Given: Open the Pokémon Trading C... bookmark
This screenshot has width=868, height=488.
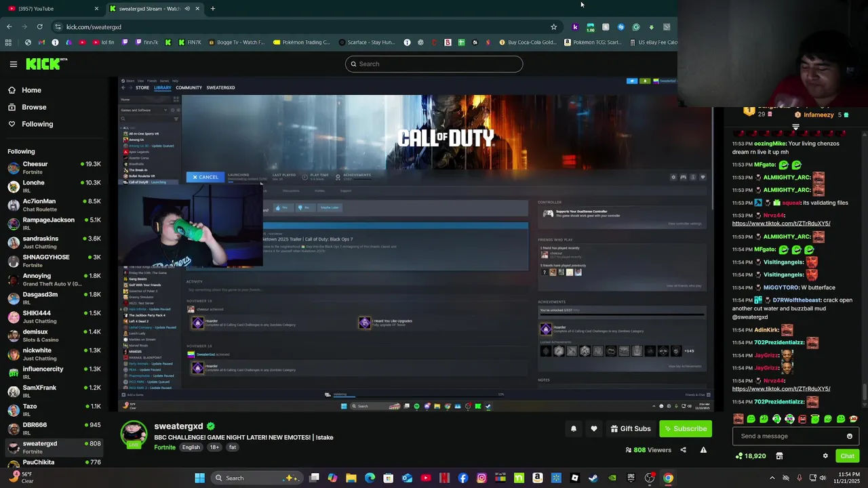Looking at the screenshot, I should 301,42.
